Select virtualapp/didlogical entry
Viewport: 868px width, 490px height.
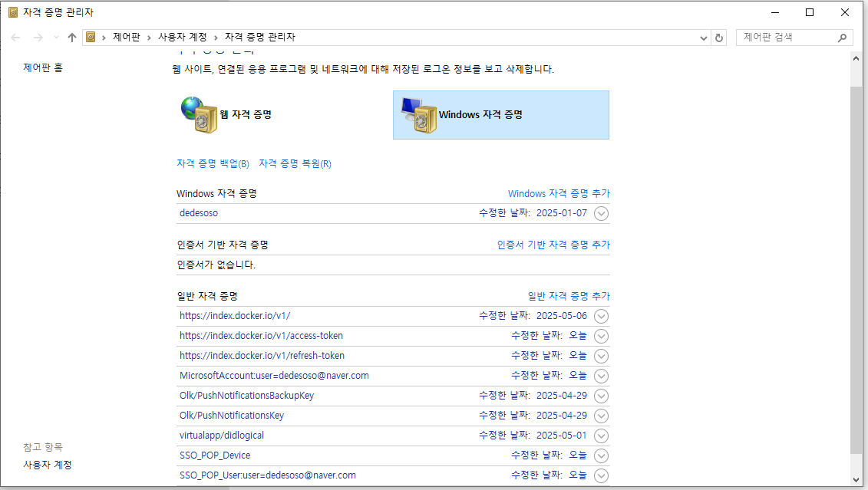pos(222,436)
